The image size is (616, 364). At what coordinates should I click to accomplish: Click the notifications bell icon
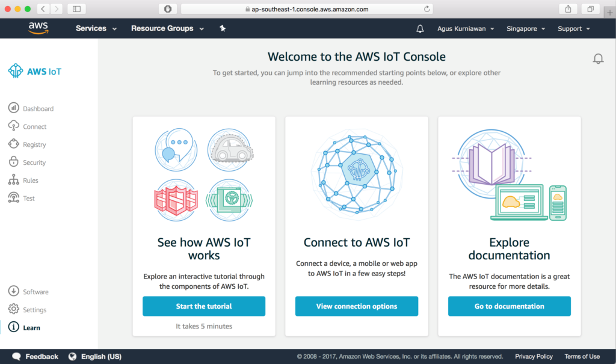point(420,28)
